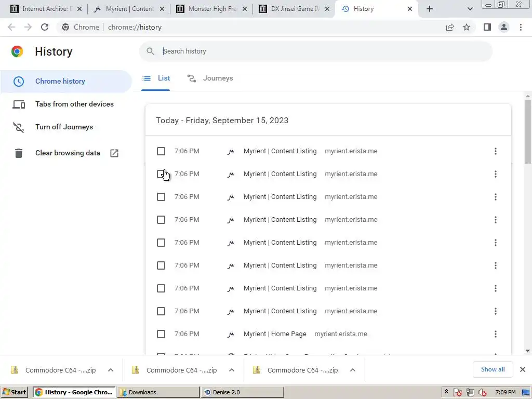Screen dimensions: 532x399
Task: Open actions menu for first Content Listing entry
Action: pyautogui.click(x=495, y=151)
